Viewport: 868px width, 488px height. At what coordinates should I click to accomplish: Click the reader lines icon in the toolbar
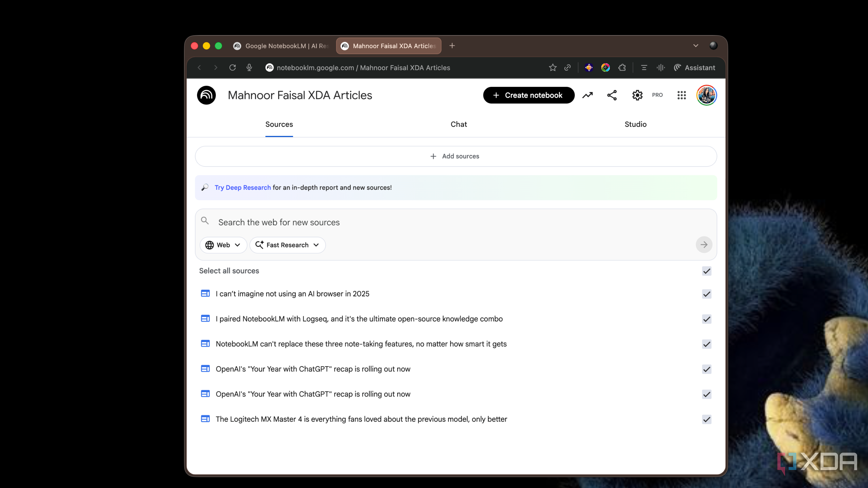pos(644,68)
